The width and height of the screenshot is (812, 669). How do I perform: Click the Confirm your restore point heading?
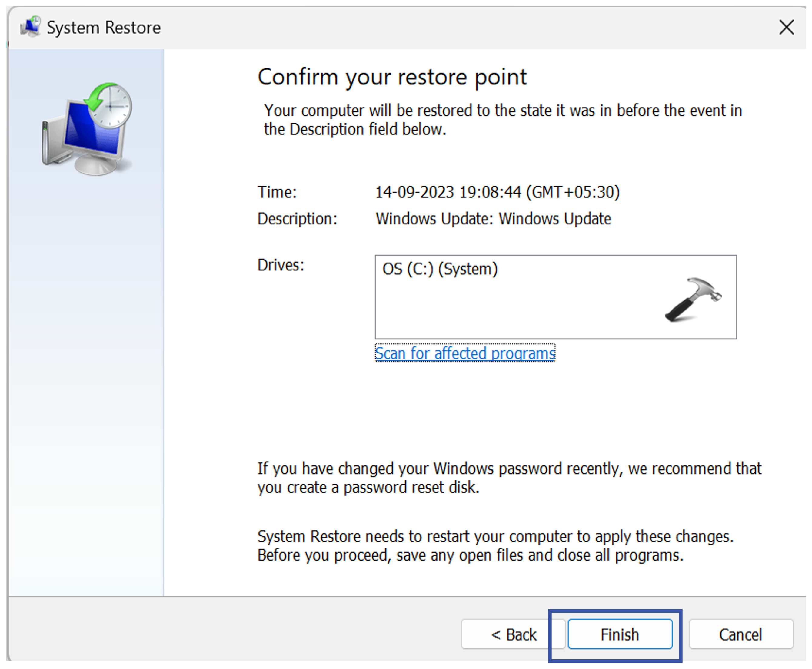point(392,77)
